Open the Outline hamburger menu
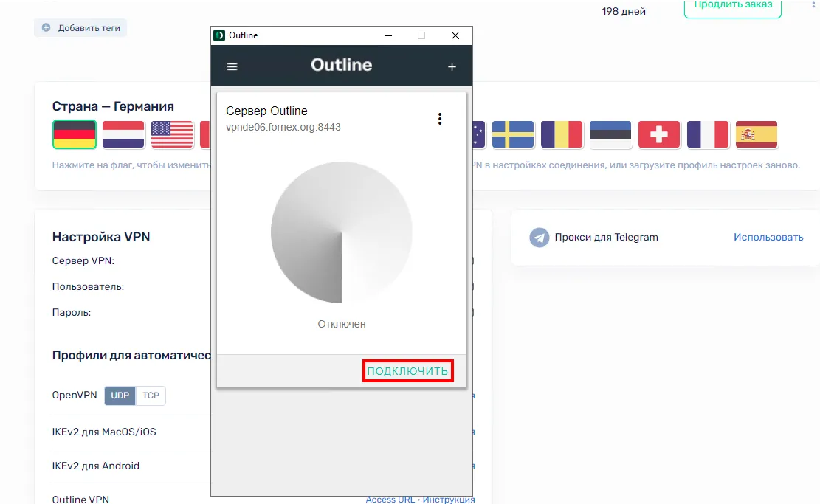 click(x=232, y=67)
